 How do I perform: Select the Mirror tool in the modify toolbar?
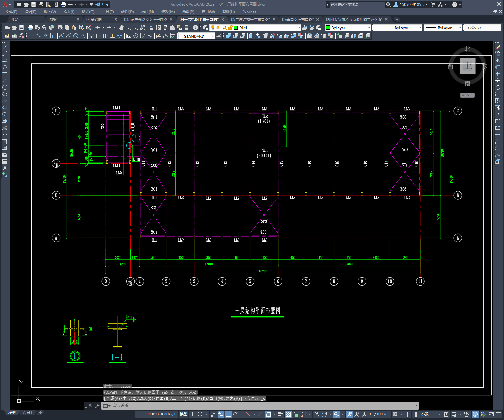point(498,60)
